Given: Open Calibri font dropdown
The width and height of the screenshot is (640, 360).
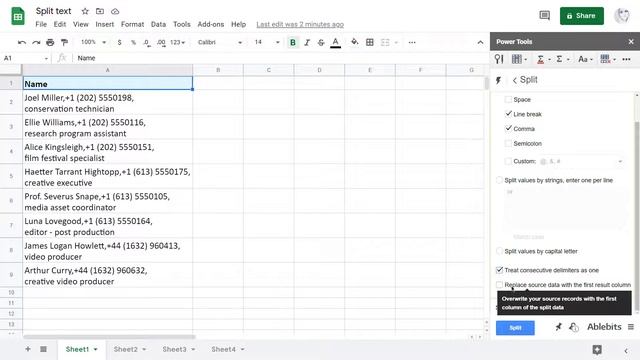Looking at the screenshot, I should pos(220,42).
